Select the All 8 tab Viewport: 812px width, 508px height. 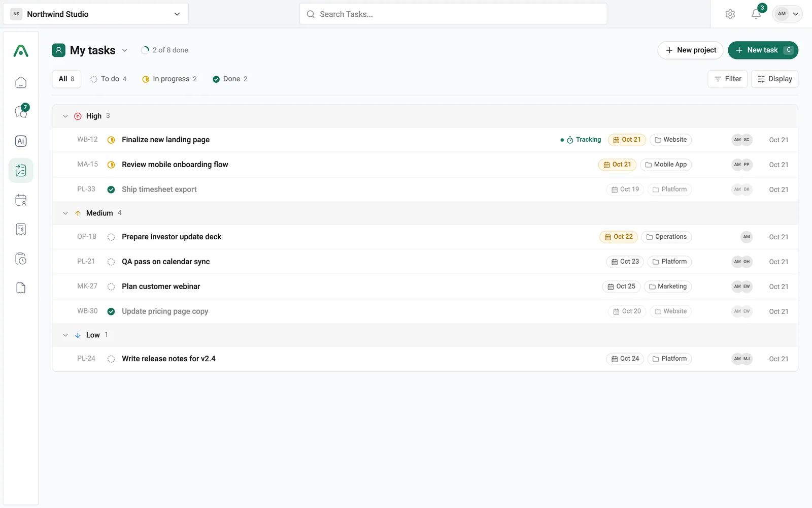point(66,79)
